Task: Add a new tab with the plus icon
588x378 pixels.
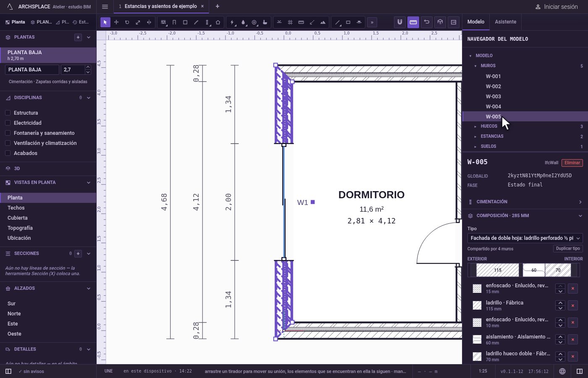Action: [217, 6]
